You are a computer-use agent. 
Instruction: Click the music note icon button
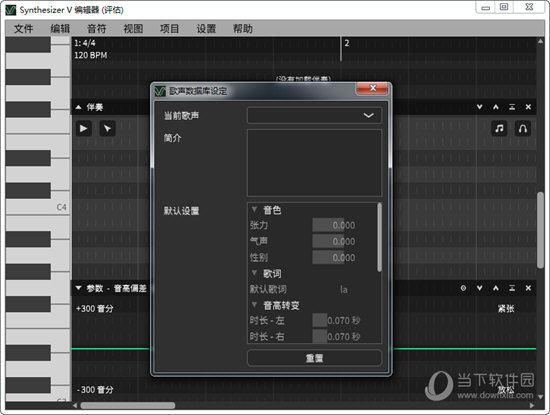coord(499,128)
